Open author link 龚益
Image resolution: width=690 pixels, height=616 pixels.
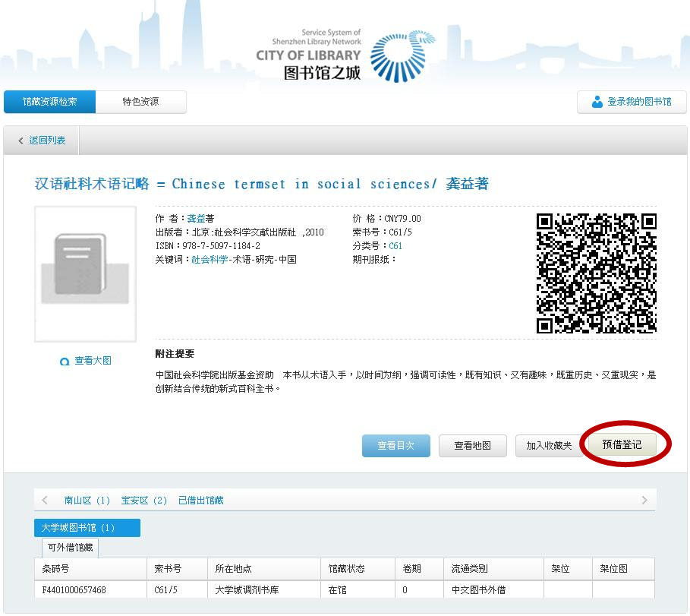(196, 219)
